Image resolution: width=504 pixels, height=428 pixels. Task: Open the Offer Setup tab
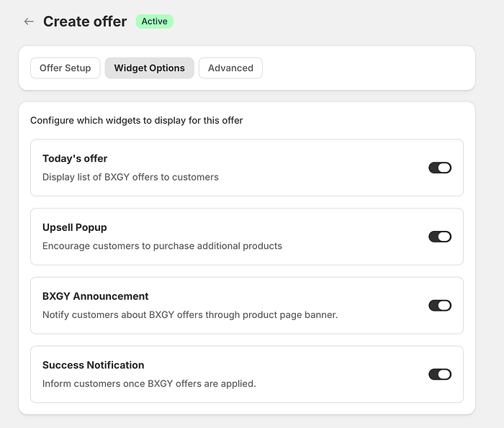click(66, 68)
